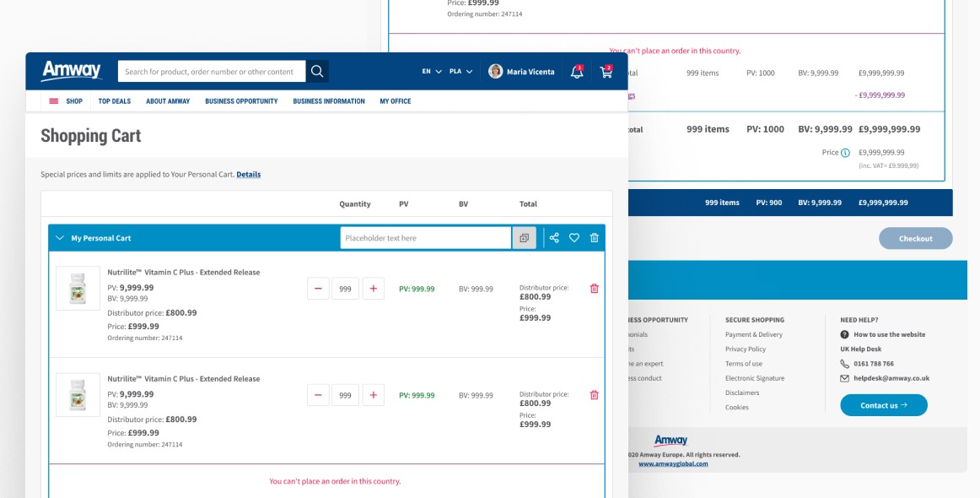Viewport: 980px width, 498px height.
Task: Click the Total column header
Action: [528, 204]
